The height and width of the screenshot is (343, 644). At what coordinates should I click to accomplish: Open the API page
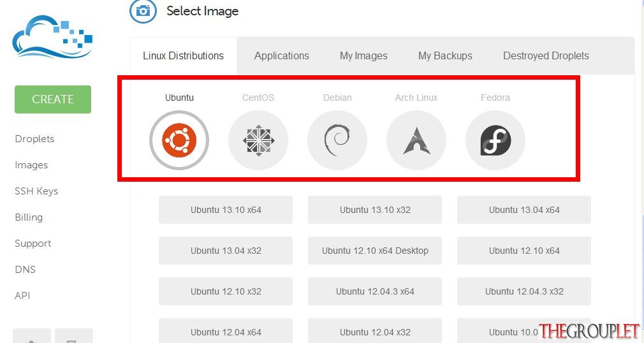click(x=22, y=296)
